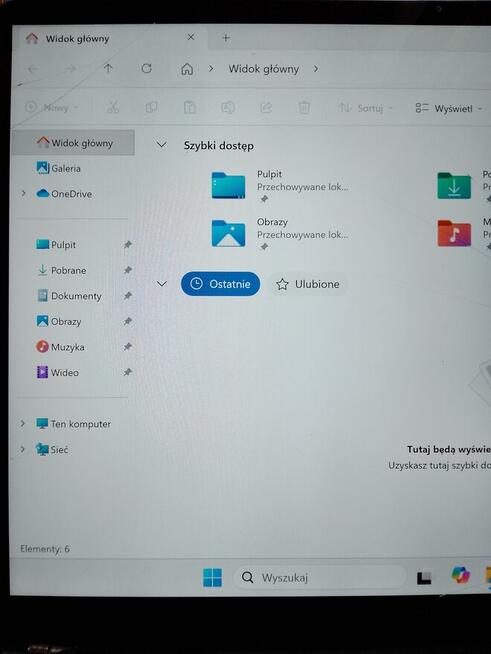Click the Copy icon in toolbar

click(151, 108)
